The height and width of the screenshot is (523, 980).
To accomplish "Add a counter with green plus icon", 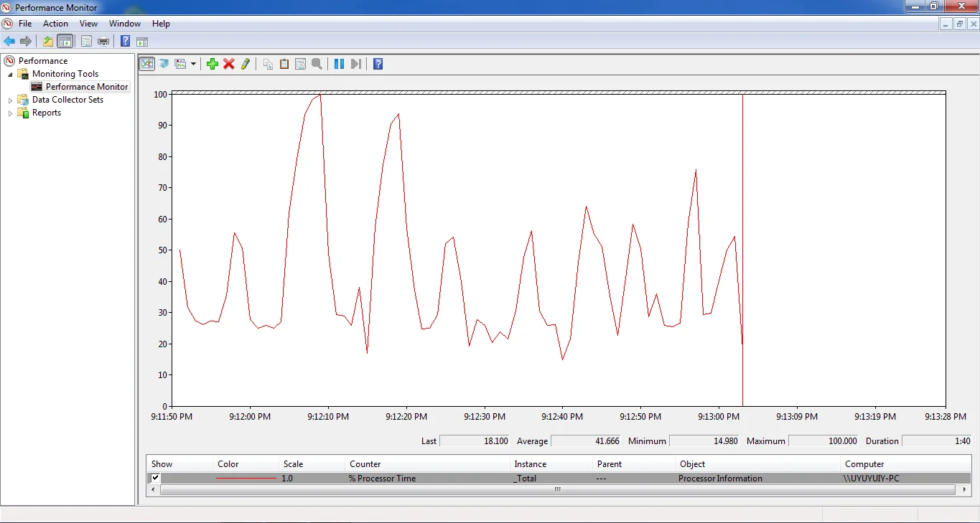I will [213, 64].
